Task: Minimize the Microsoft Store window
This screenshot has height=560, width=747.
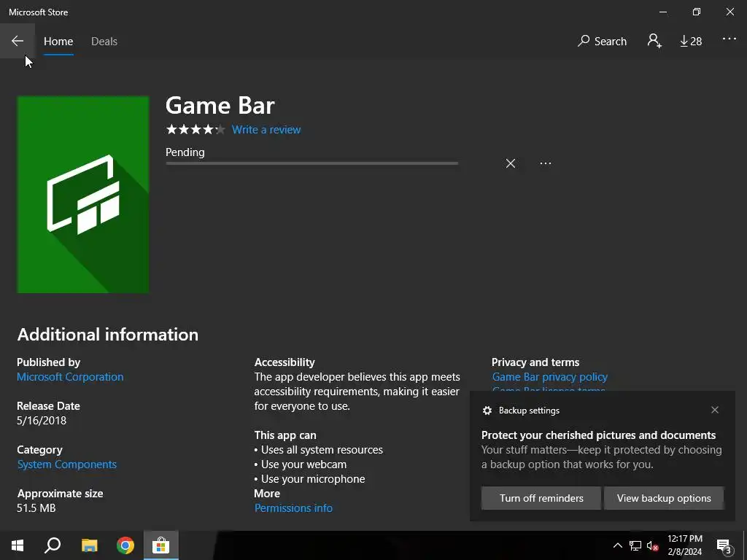Action: [663, 12]
